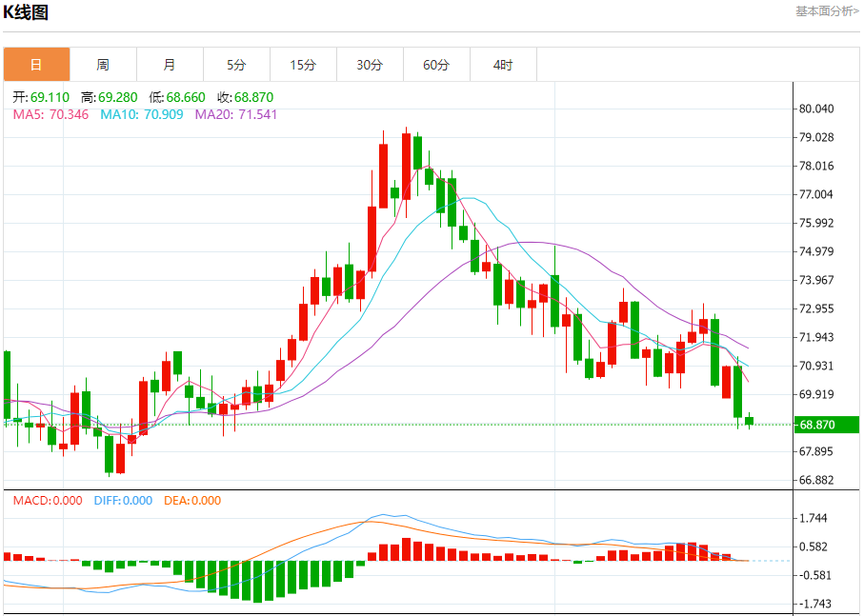Screen dimensions: 864x616
Task: Switch to the 周 weekly tab
Action: pyautogui.click(x=103, y=65)
